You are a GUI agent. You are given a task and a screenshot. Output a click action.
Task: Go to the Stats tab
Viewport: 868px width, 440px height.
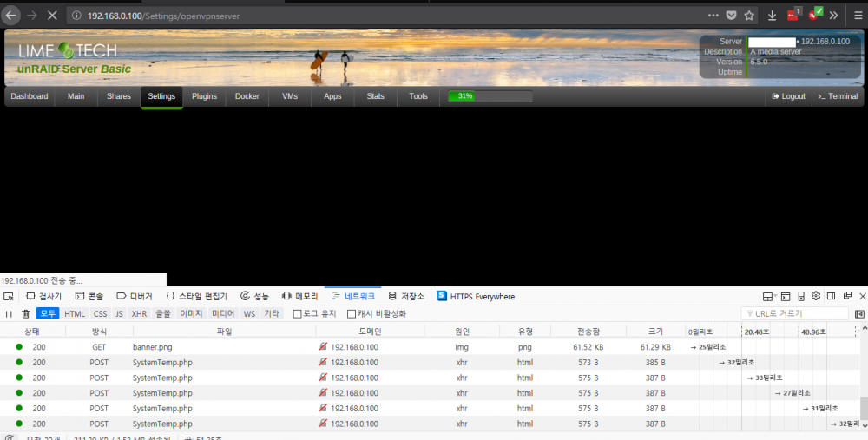click(375, 96)
